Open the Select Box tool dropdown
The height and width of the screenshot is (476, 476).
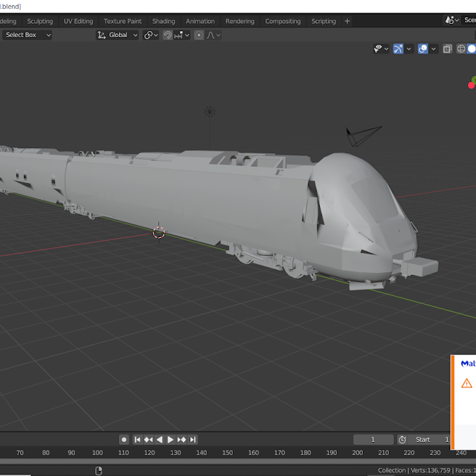28,35
